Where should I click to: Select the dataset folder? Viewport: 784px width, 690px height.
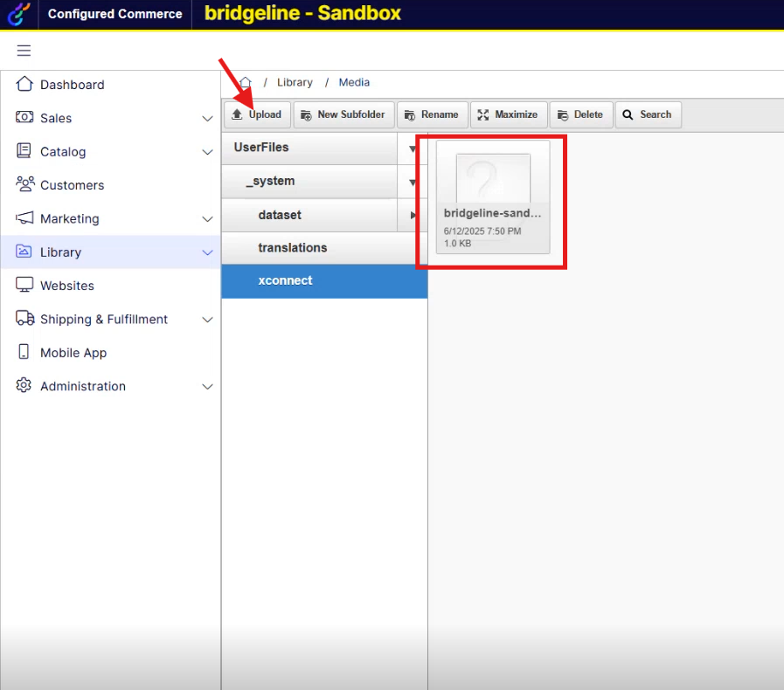[309, 216]
